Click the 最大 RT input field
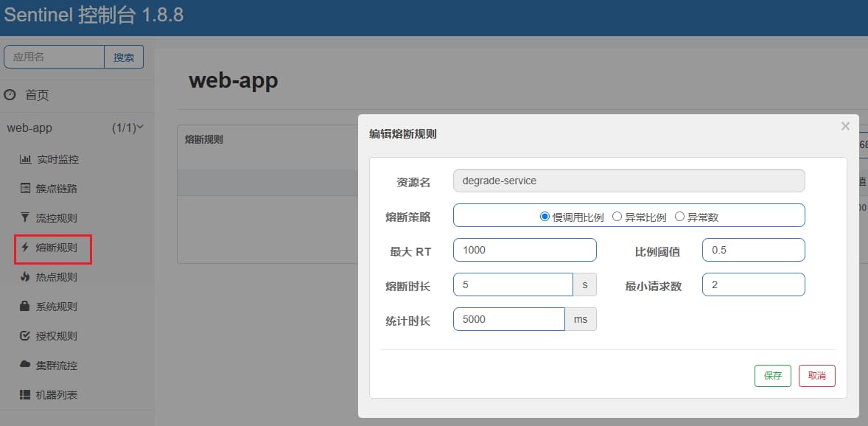The image size is (868, 426). click(x=525, y=250)
